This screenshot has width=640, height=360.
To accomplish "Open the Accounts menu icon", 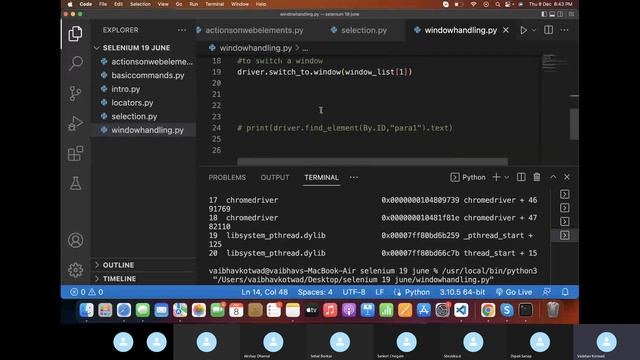I will coord(76,240).
